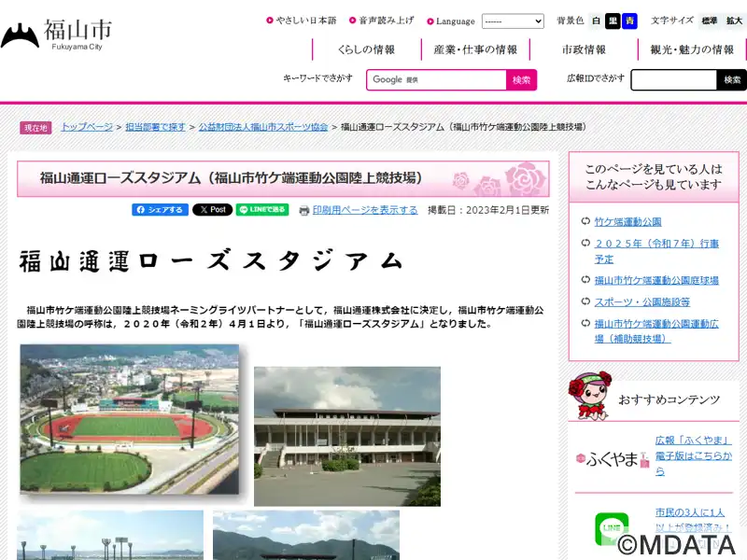Switch background color to black 黒

pyautogui.click(x=613, y=21)
